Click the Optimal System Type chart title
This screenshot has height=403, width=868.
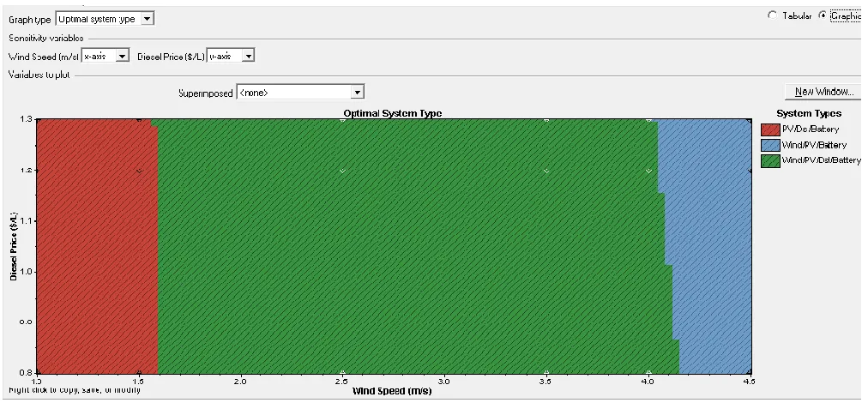393,113
